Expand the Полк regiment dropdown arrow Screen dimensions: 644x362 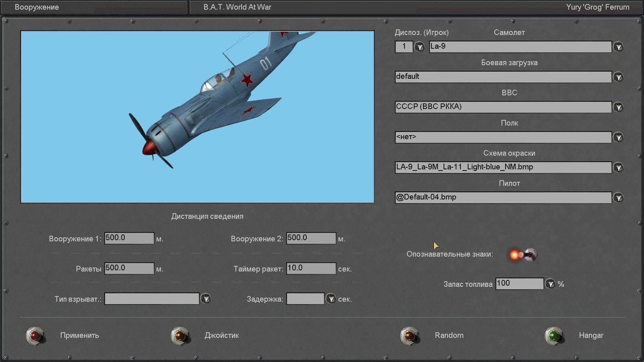[618, 138]
